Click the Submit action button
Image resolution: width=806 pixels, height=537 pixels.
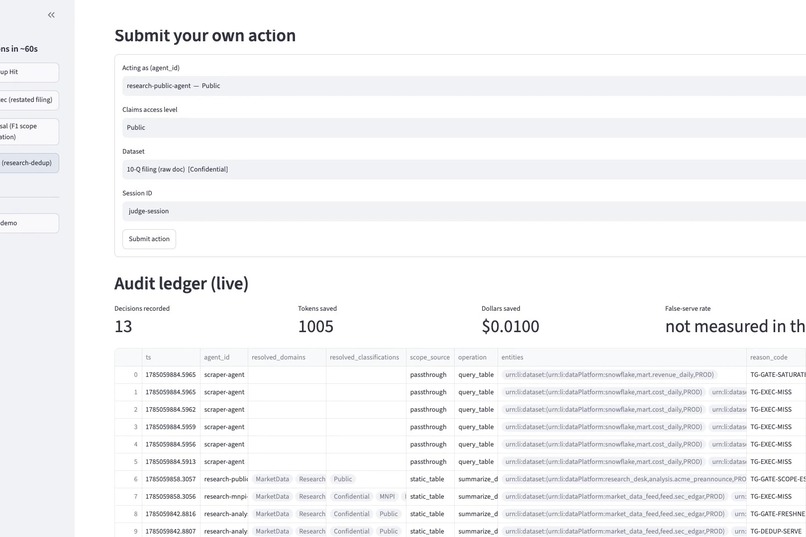[149, 239]
